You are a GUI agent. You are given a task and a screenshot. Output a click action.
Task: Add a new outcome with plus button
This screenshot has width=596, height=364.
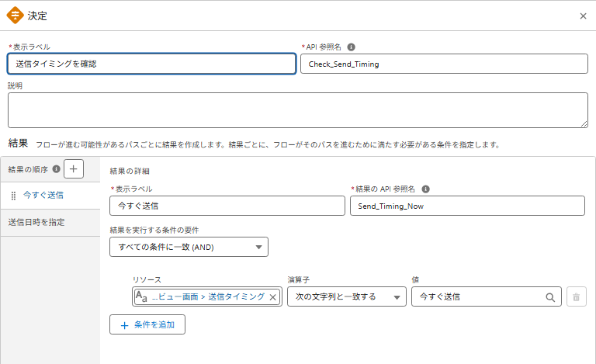(x=74, y=169)
